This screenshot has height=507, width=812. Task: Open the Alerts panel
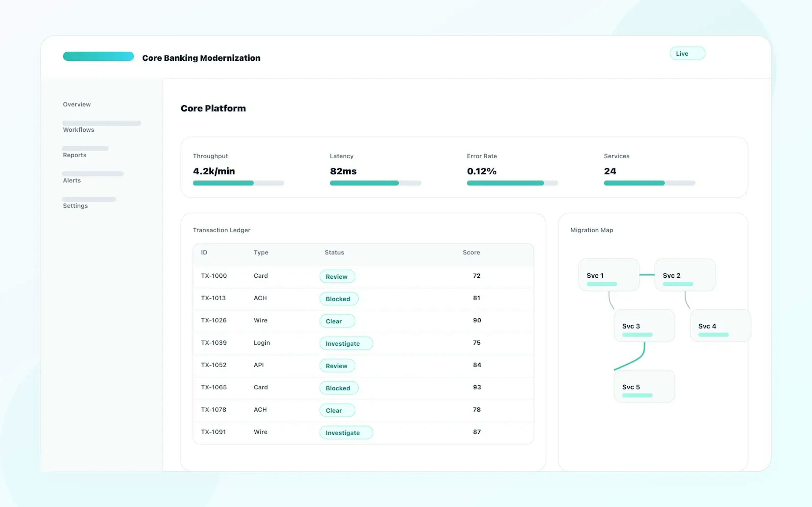click(x=71, y=180)
